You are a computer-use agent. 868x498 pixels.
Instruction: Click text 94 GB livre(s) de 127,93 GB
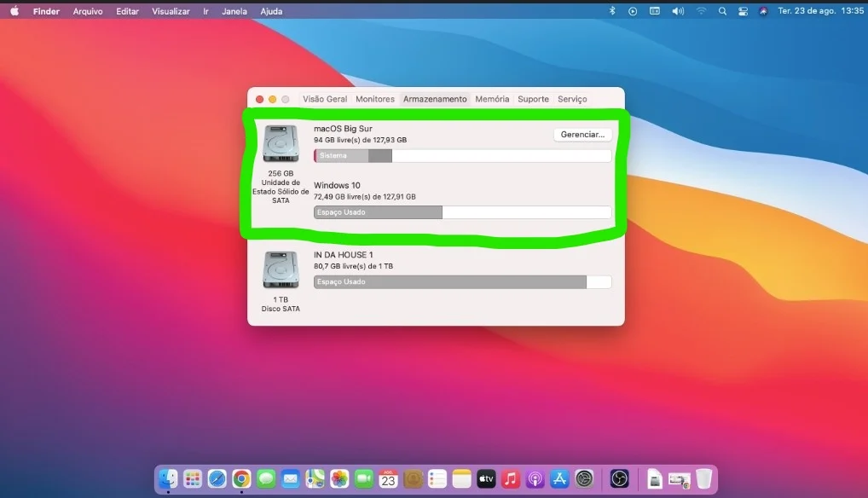pyautogui.click(x=360, y=140)
